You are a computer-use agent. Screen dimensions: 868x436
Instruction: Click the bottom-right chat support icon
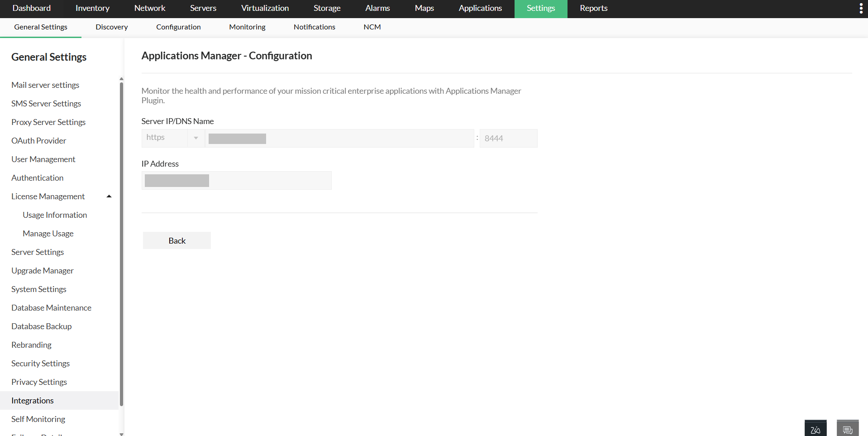coord(848,428)
